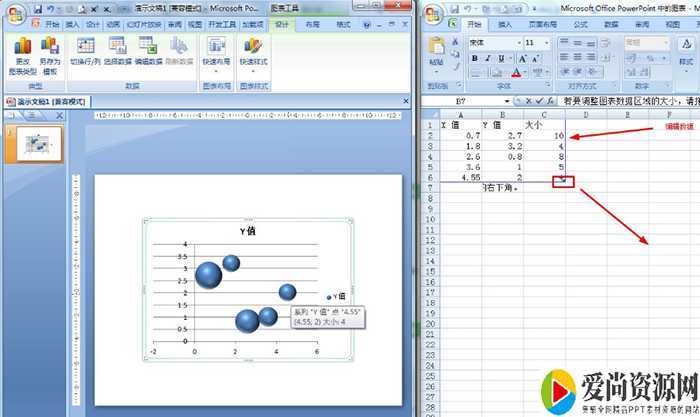The height and width of the screenshot is (417, 700).
Task: Switch to the Layout (布局) ribbon tab
Action: click(x=313, y=24)
